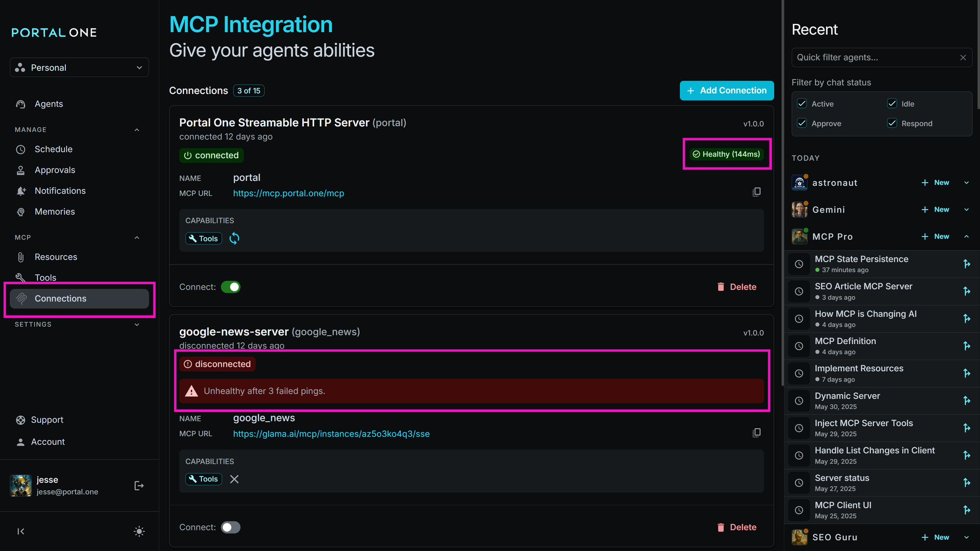
Task: Copy the portal MCP URL
Action: point(757,192)
